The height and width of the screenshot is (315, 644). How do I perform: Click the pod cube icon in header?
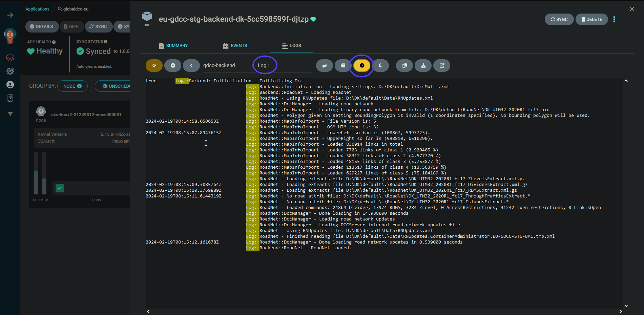pos(147,16)
